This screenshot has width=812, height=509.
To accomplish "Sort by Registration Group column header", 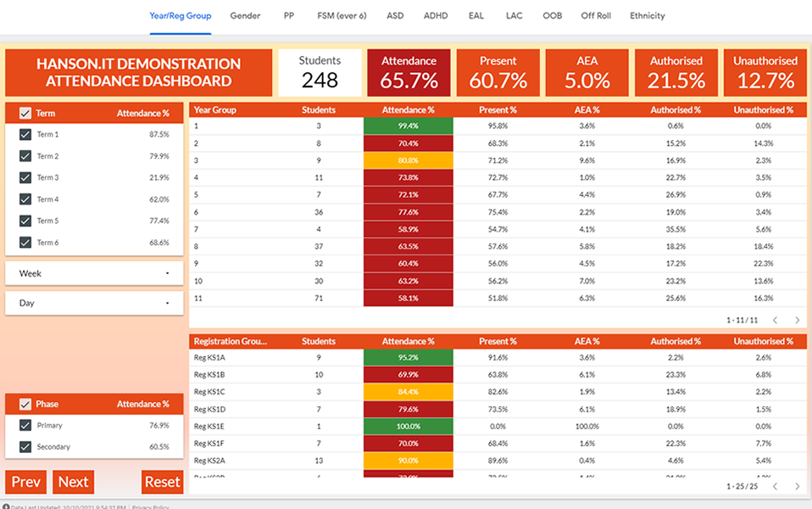I will click(231, 341).
